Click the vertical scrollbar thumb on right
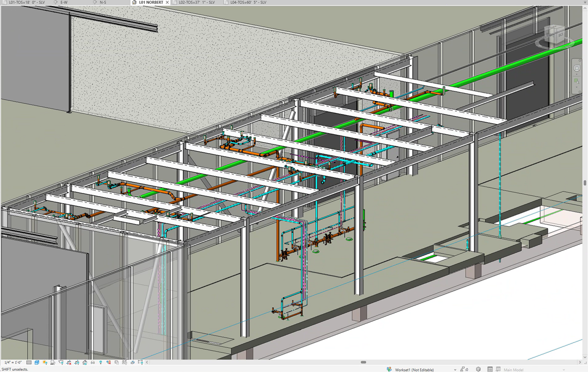The height and width of the screenshot is (372, 588). pos(585,183)
